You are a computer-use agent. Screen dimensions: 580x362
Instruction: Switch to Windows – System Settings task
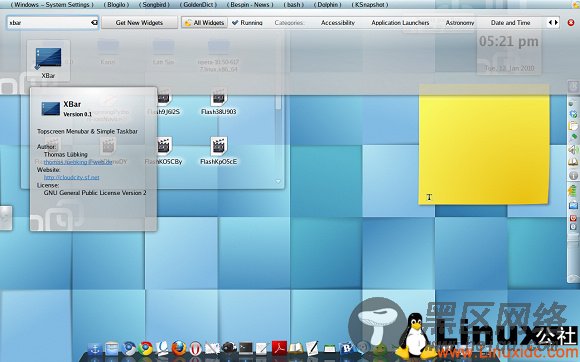[x=52, y=5]
